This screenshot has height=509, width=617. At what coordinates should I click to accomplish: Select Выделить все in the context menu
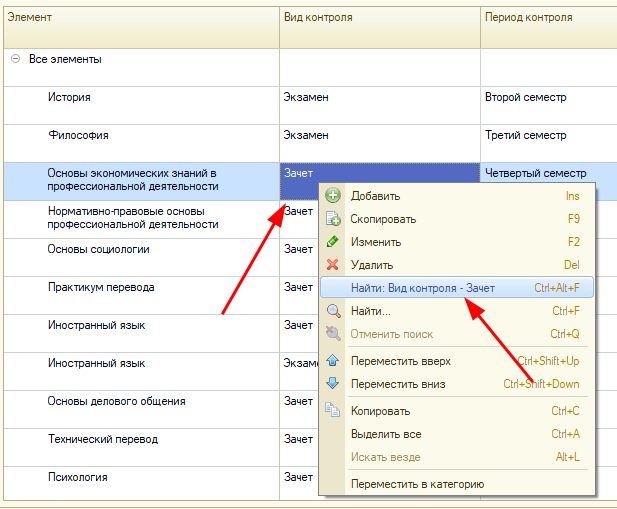386,434
